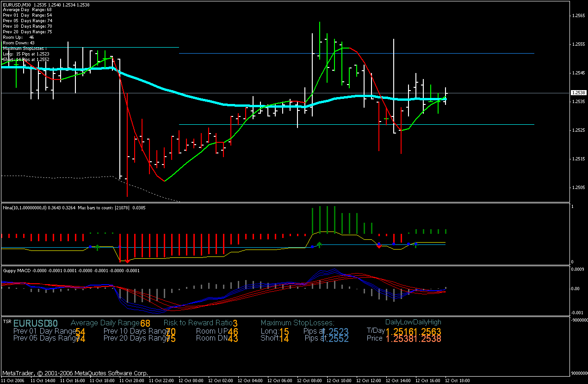
Task: Click the 12 Oct 00:00 time axis label
Action: point(191,381)
